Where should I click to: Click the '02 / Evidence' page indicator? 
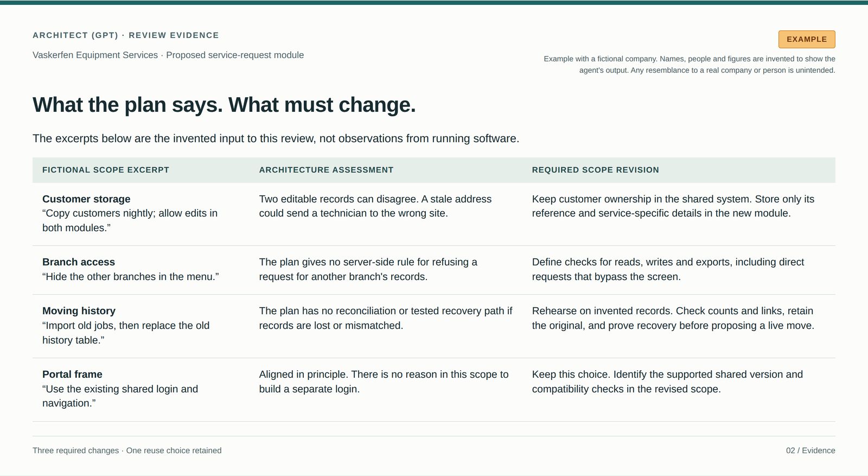coord(810,450)
